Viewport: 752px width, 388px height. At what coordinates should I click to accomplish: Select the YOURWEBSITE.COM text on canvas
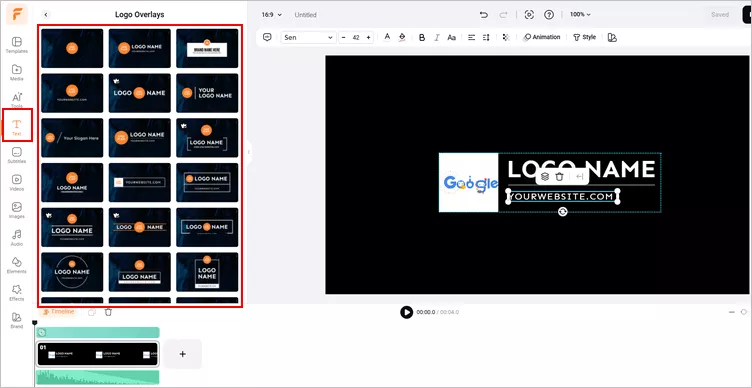[x=562, y=197]
